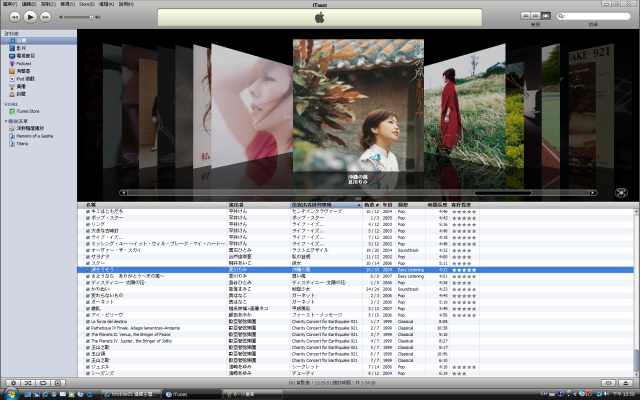
Task: Open the Controls menu
Action: click(x=48, y=4)
